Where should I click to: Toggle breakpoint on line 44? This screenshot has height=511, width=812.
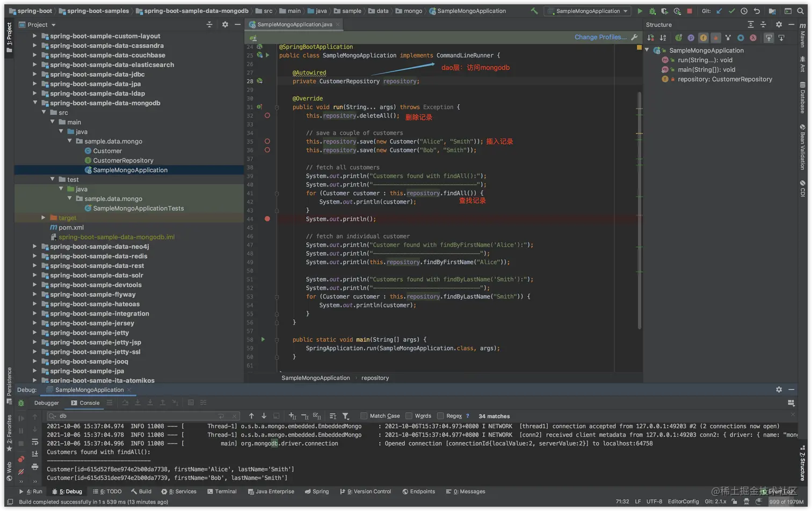pos(267,219)
